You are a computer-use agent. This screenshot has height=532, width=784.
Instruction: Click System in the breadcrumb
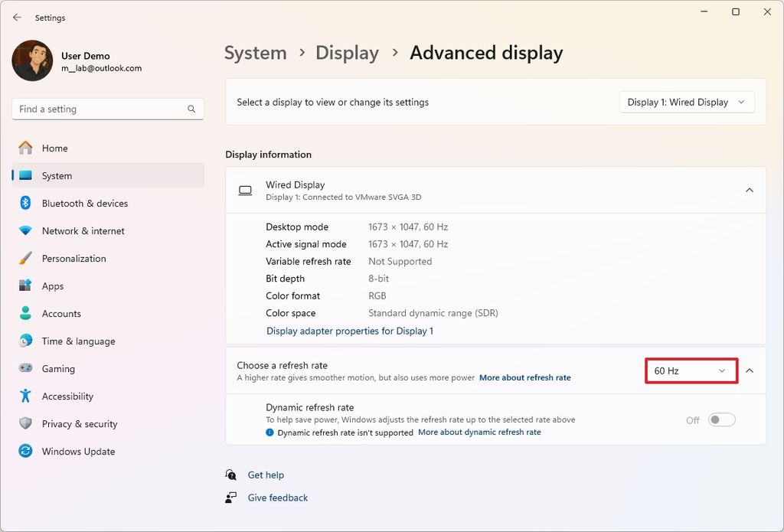[256, 53]
